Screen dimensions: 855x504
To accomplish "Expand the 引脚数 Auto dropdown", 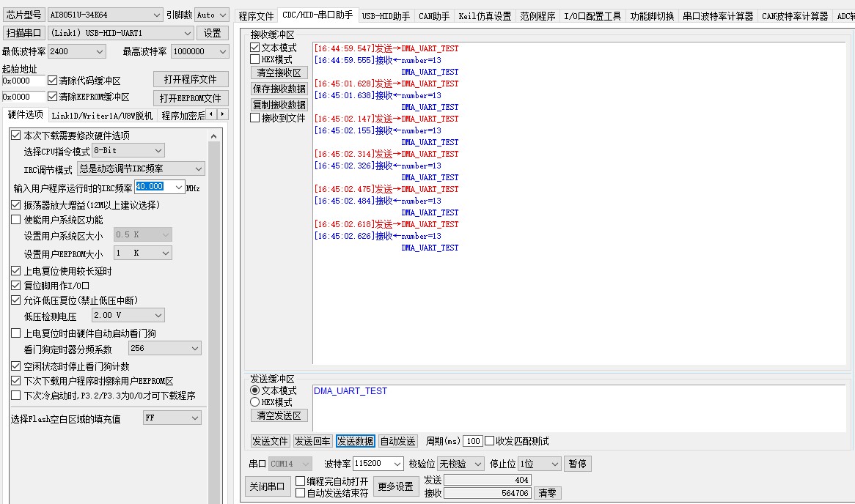I will 211,15.
